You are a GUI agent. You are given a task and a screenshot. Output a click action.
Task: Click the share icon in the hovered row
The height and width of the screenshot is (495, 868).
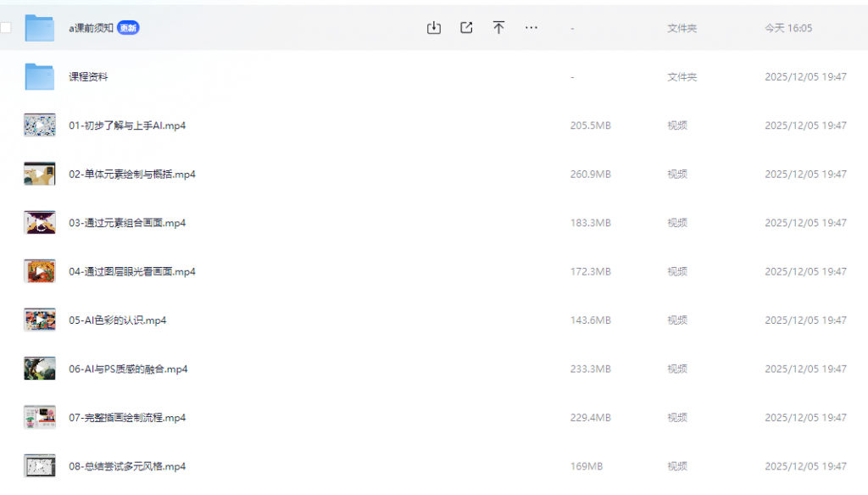point(466,28)
